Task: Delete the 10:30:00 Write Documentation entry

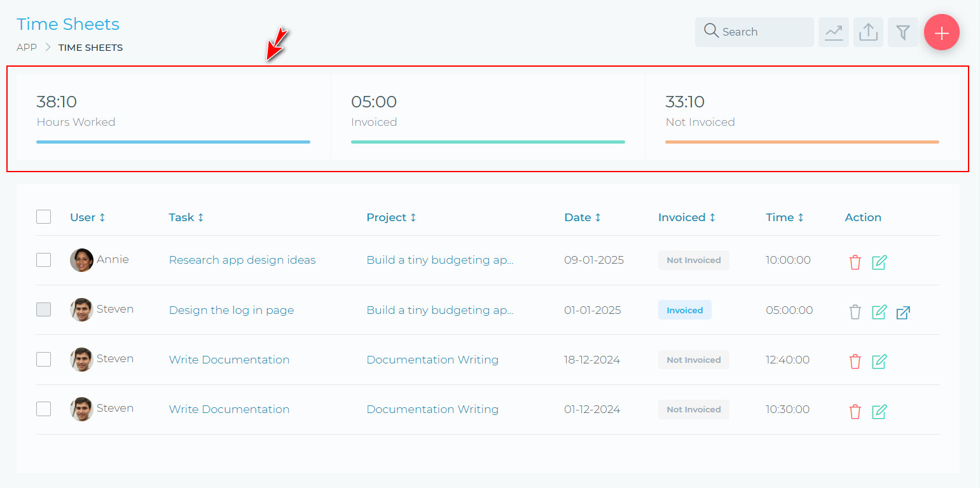Action: click(x=855, y=411)
